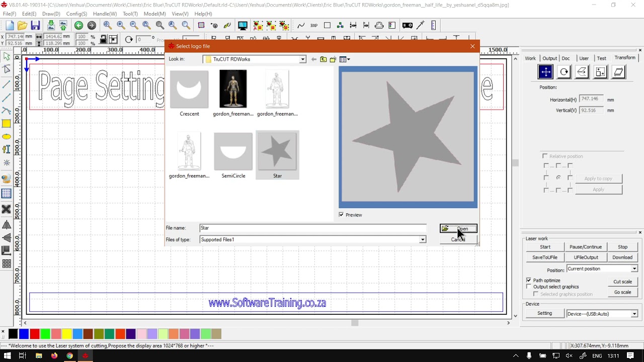Click the File name input field

point(312,228)
